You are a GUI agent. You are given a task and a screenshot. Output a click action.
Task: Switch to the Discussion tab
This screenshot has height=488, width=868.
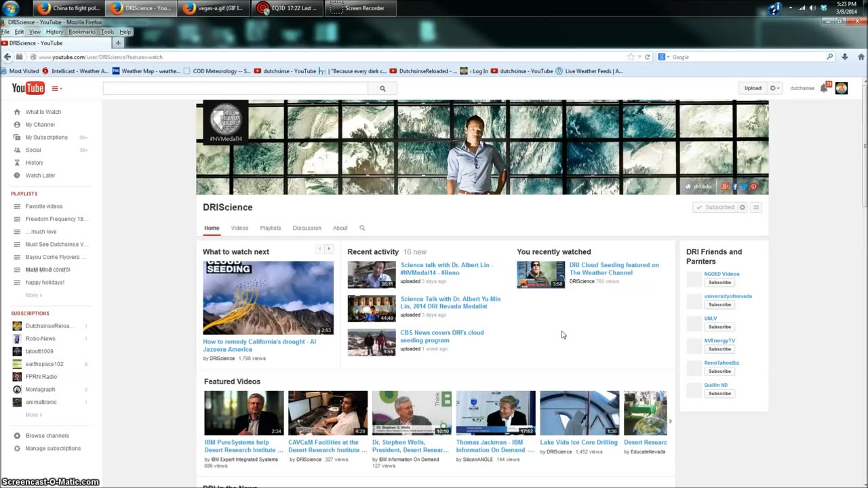(307, 228)
